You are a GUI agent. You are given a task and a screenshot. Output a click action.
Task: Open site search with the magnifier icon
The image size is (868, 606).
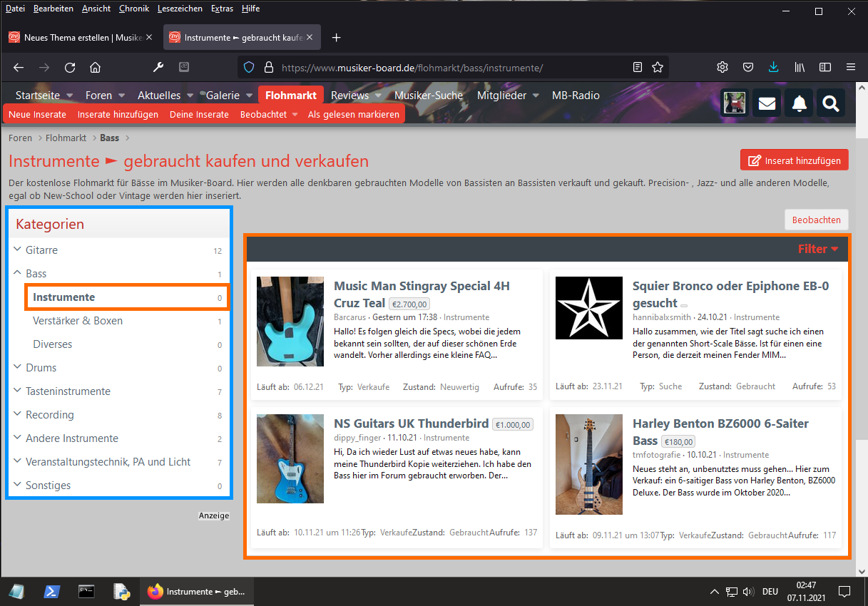pos(831,103)
